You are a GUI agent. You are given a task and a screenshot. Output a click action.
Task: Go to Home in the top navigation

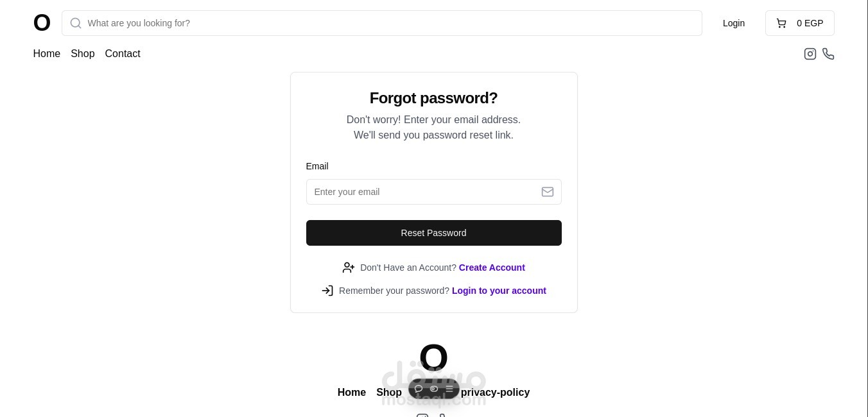pos(47,54)
